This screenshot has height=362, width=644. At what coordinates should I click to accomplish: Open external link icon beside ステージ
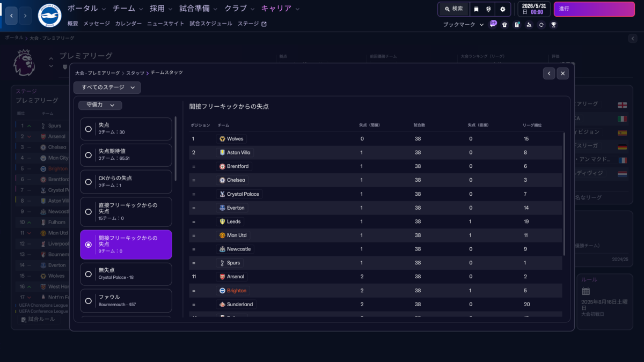264,24
